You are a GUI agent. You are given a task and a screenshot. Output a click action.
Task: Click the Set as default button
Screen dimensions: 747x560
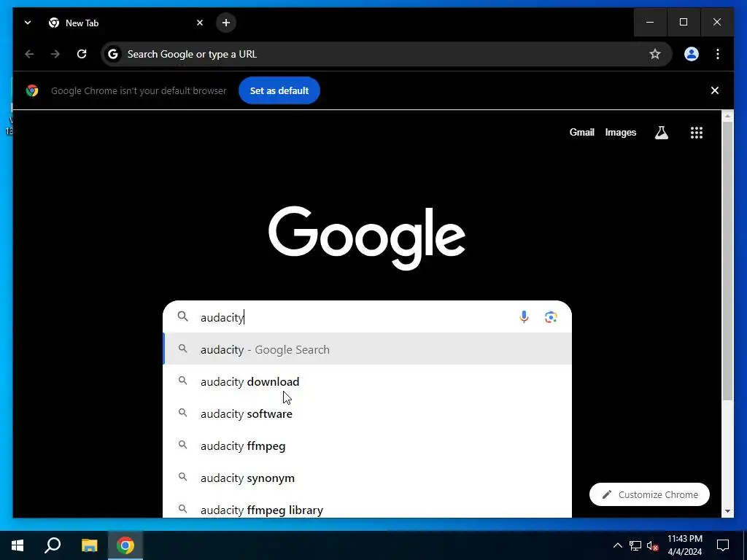point(279,90)
